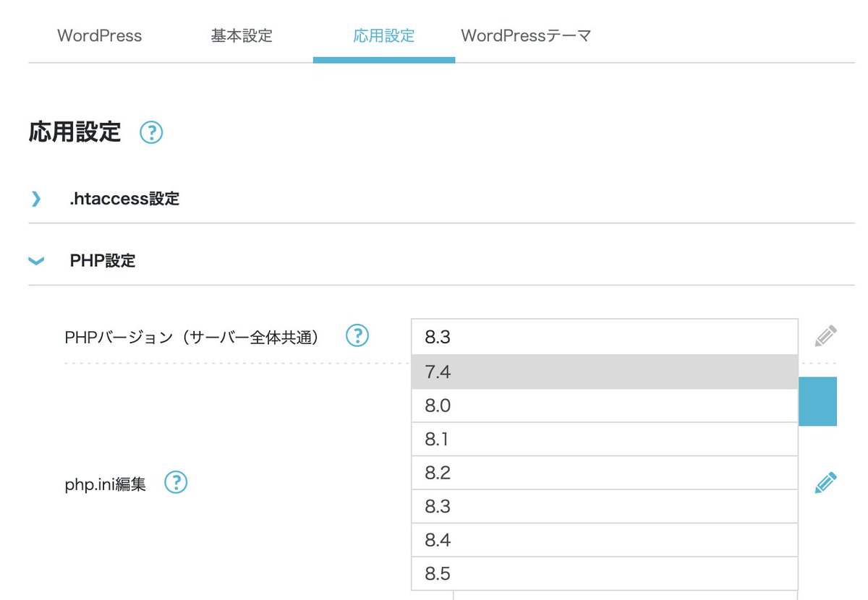The width and height of the screenshot is (868, 600).
Task: Choose 8.0 from PHP version list
Action: click(x=605, y=406)
